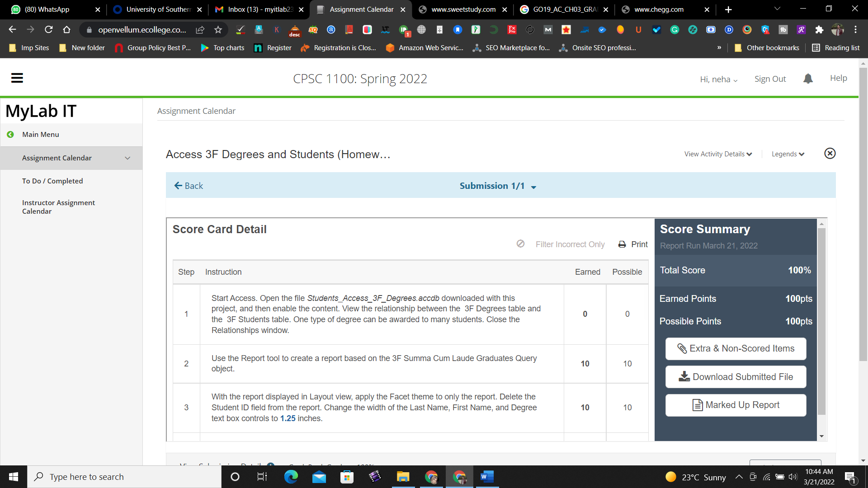Click the Print printer icon
Image resolution: width=868 pixels, height=488 pixels.
622,244
